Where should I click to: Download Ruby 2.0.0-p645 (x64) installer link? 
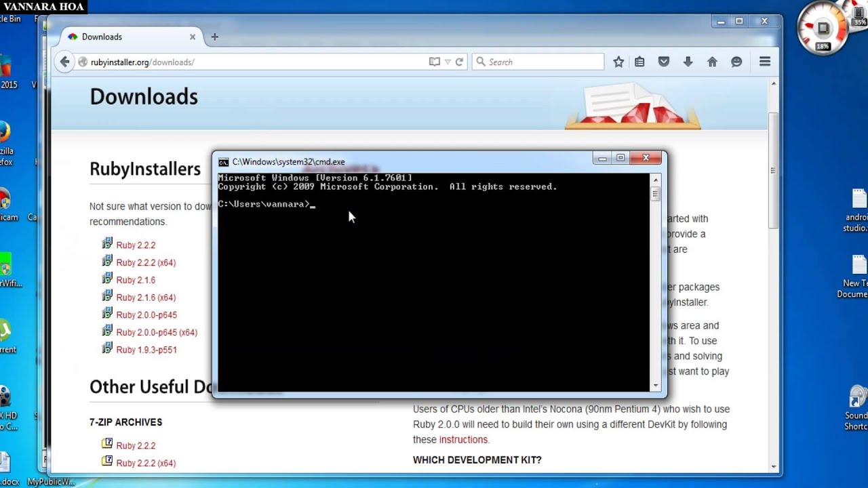[157, 333]
